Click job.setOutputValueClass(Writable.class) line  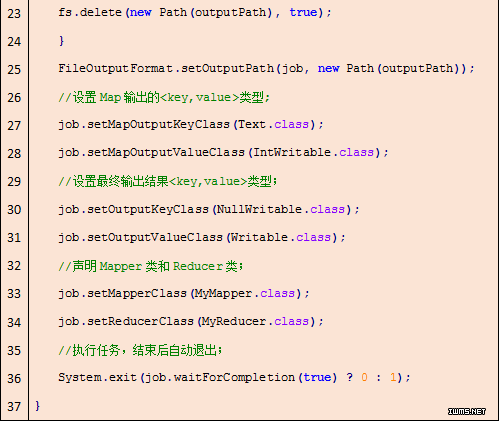(x=202, y=238)
